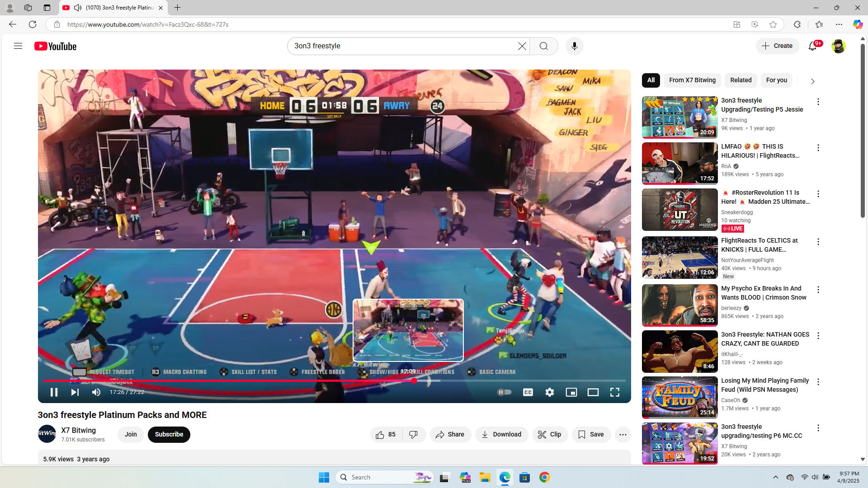
Task: Enter full screen mode
Action: (x=614, y=392)
